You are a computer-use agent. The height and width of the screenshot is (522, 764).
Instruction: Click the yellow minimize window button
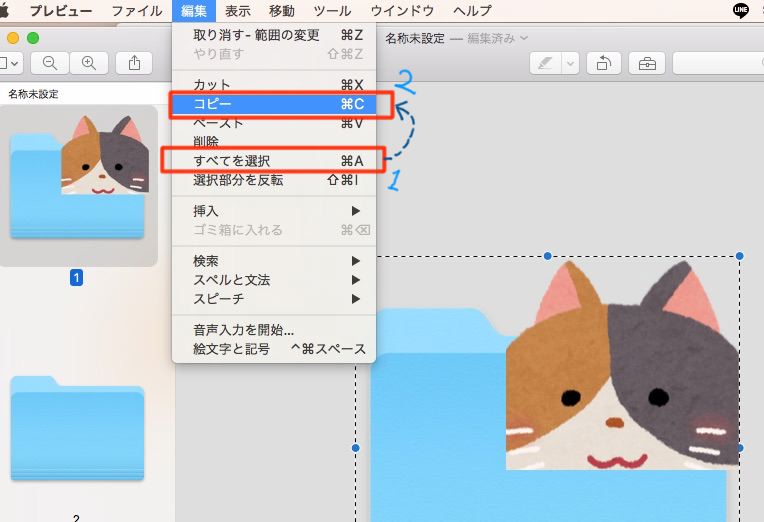tap(13, 38)
